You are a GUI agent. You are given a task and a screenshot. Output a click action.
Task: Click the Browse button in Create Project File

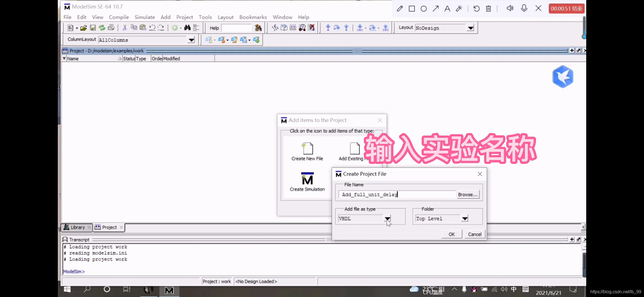point(468,194)
